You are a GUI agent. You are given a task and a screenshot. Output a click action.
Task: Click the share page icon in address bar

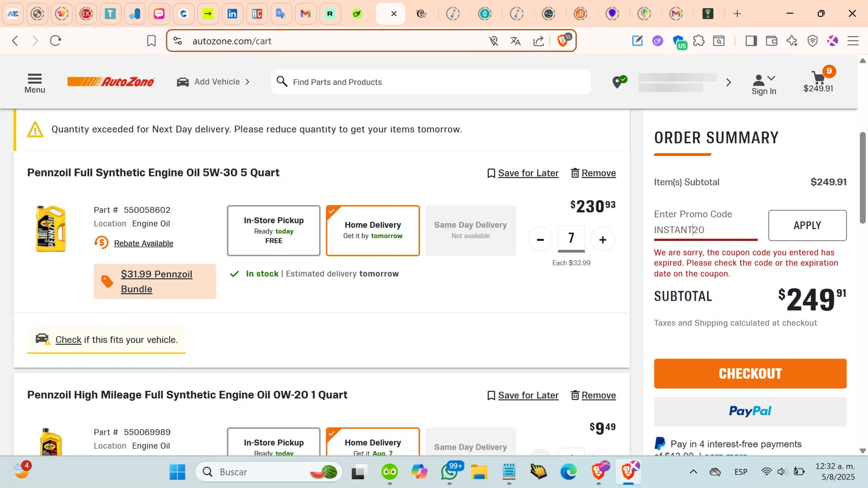[x=539, y=41]
